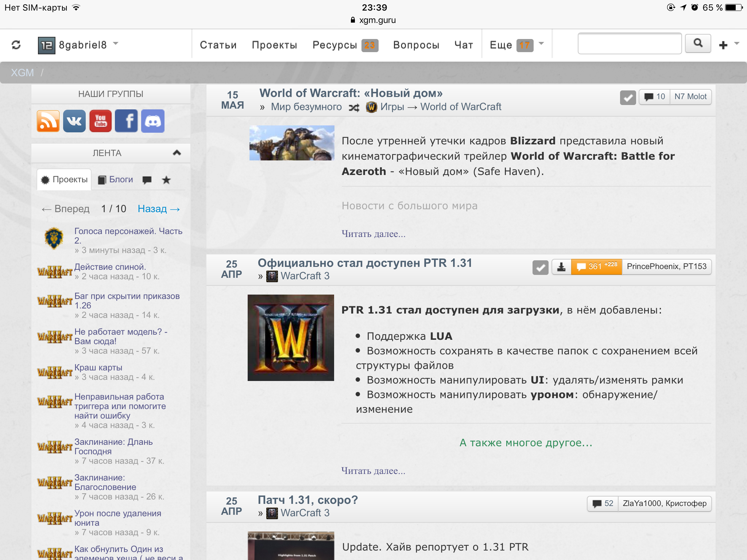747x560 pixels.
Task: Open feed item Краш карты
Action: pyautogui.click(x=98, y=367)
